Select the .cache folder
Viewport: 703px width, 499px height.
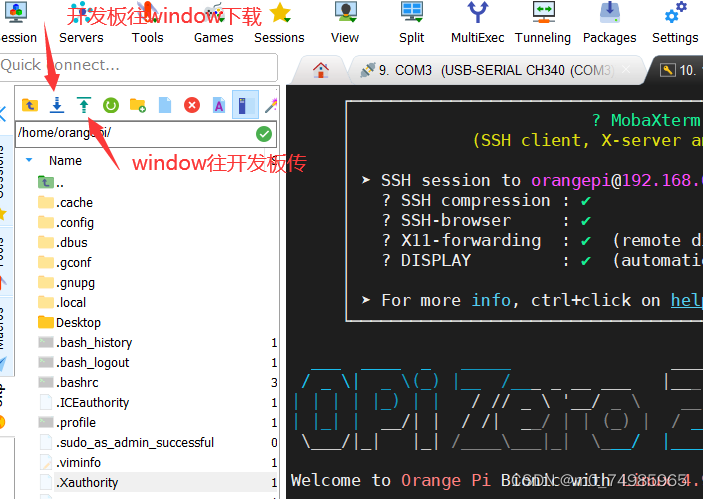tap(65, 203)
